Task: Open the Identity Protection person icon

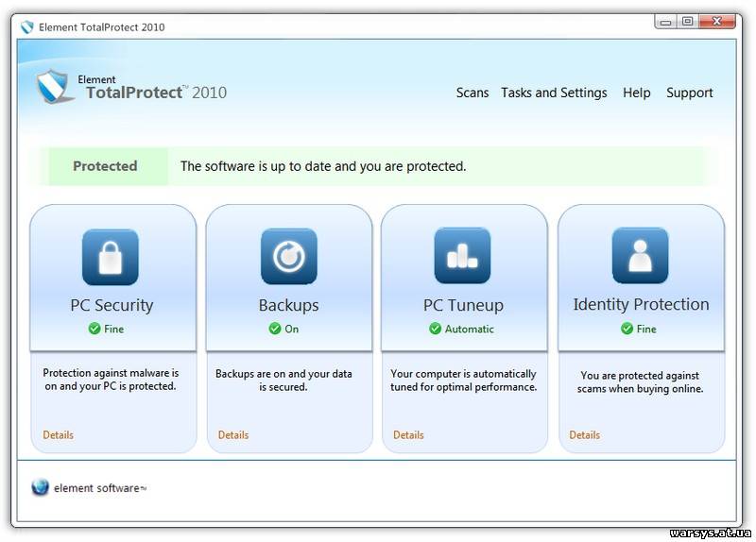Action: [x=640, y=255]
